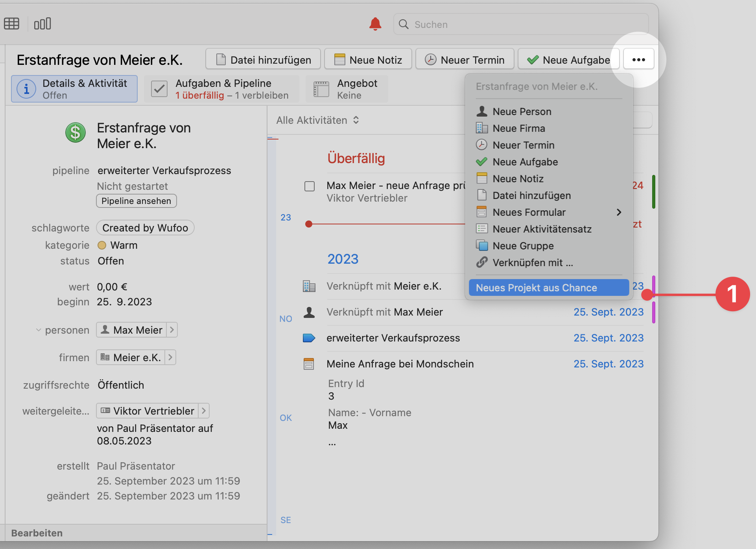756x549 pixels.
Task: Open the Aufgaben & Pipeline tab
Action: (221, 89)
